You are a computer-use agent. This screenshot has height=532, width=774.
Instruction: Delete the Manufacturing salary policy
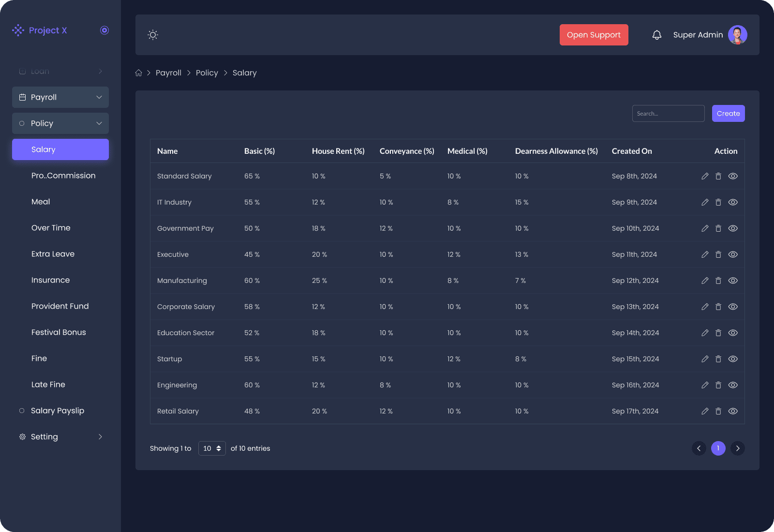[x=718, y=281]
